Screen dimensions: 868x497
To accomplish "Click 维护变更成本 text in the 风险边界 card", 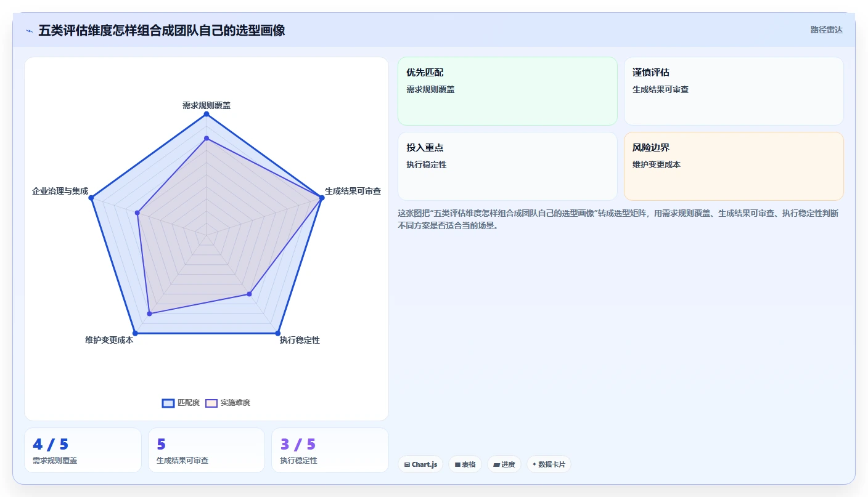I will click(657, 164).
